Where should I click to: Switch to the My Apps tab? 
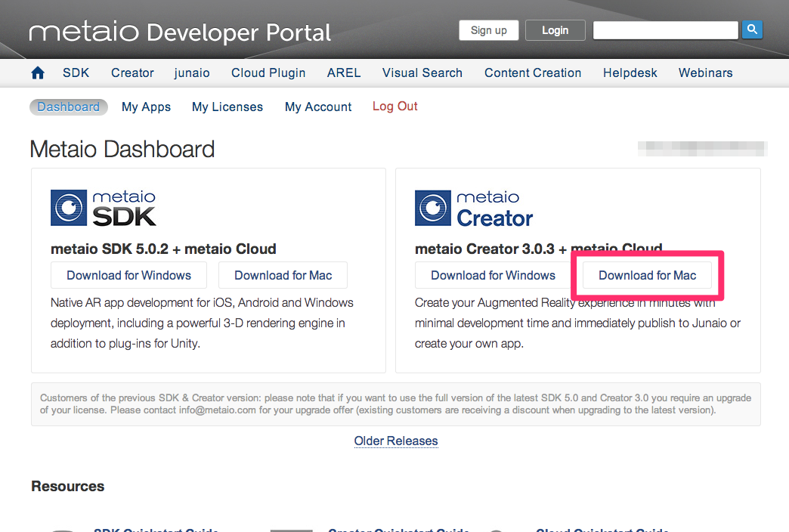point(146,107)
